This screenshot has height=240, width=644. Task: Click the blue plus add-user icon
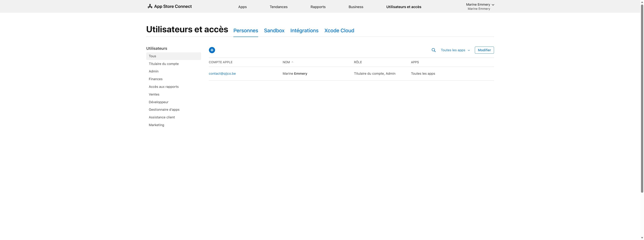(x=212, y=50)
